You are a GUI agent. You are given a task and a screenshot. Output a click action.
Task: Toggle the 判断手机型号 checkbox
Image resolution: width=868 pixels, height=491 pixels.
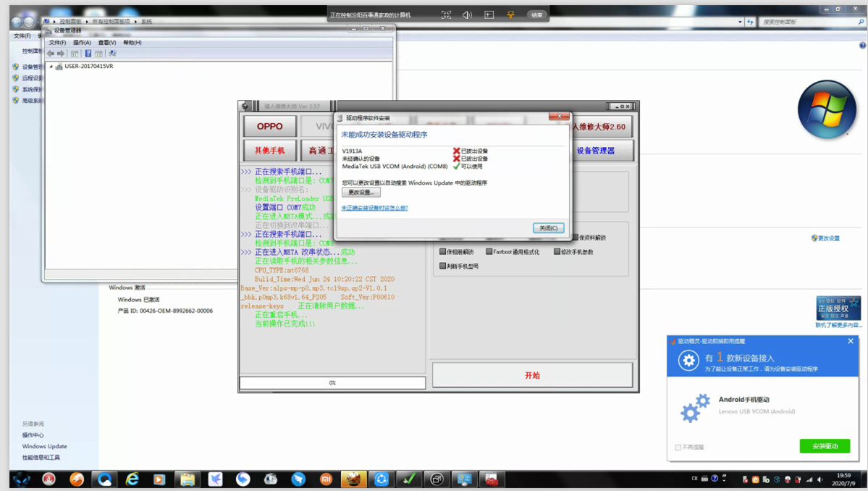point(442,267)
